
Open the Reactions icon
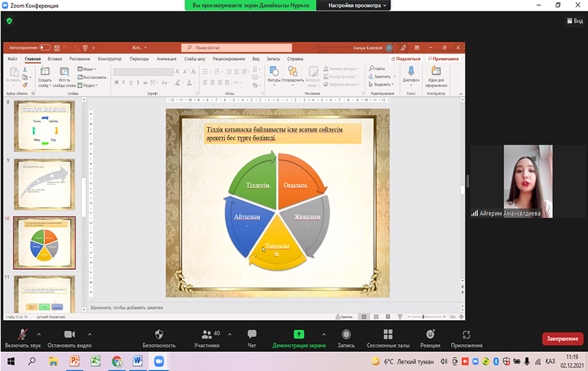[430, 334]
